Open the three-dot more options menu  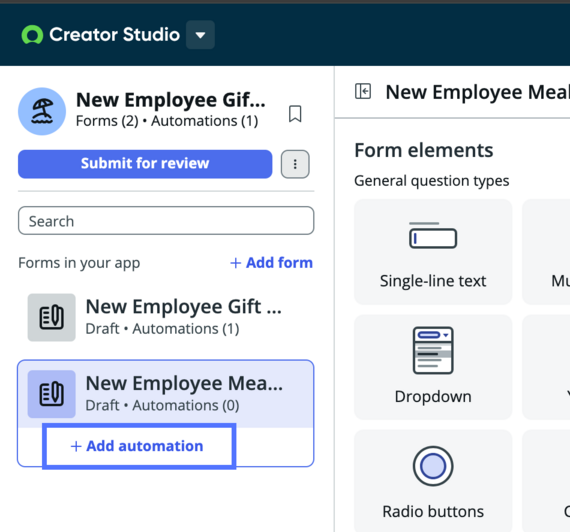(x=295, y=164)
